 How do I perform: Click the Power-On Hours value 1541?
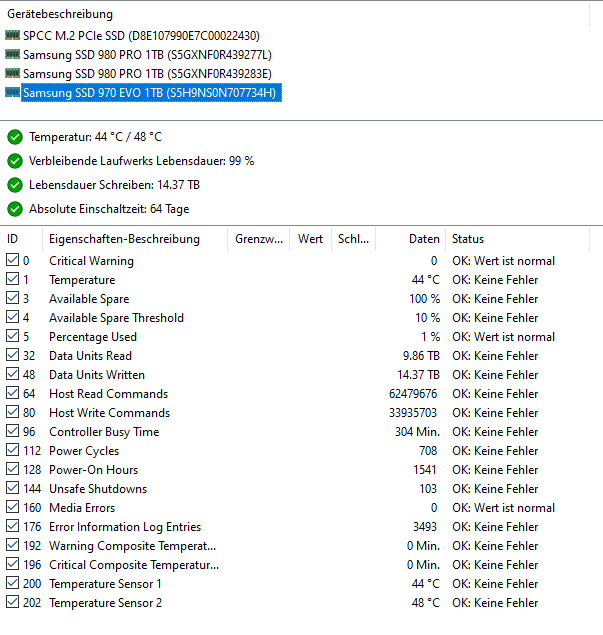425,470
